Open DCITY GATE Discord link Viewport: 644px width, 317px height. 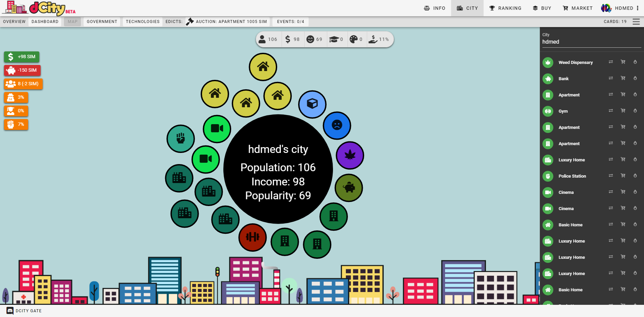click(24, 311)
